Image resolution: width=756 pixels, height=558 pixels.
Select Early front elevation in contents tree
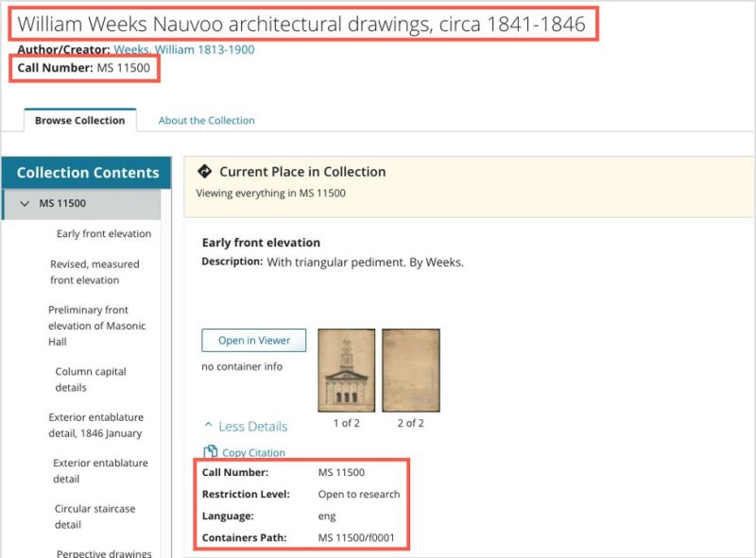(x=104, y=234)
